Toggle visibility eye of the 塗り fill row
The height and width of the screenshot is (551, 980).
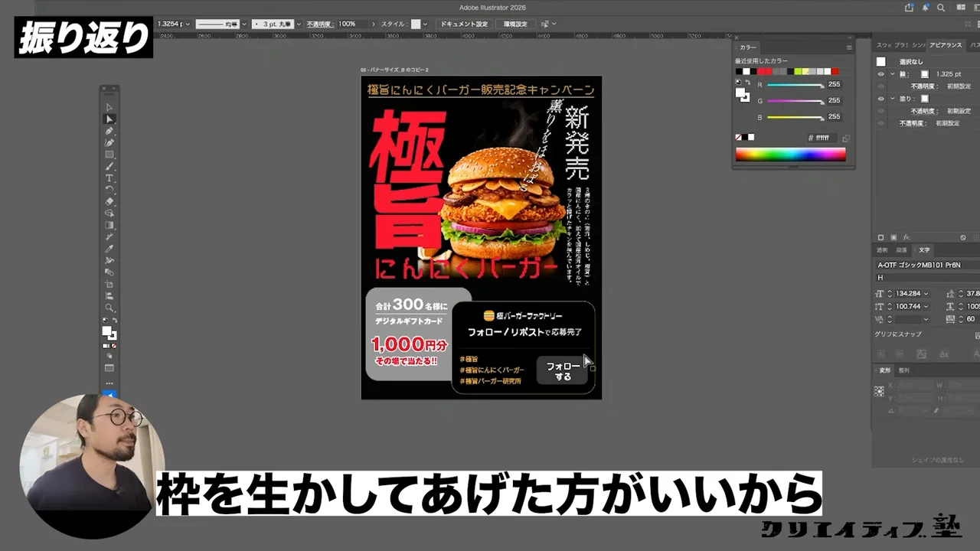[x=880, y=99]
